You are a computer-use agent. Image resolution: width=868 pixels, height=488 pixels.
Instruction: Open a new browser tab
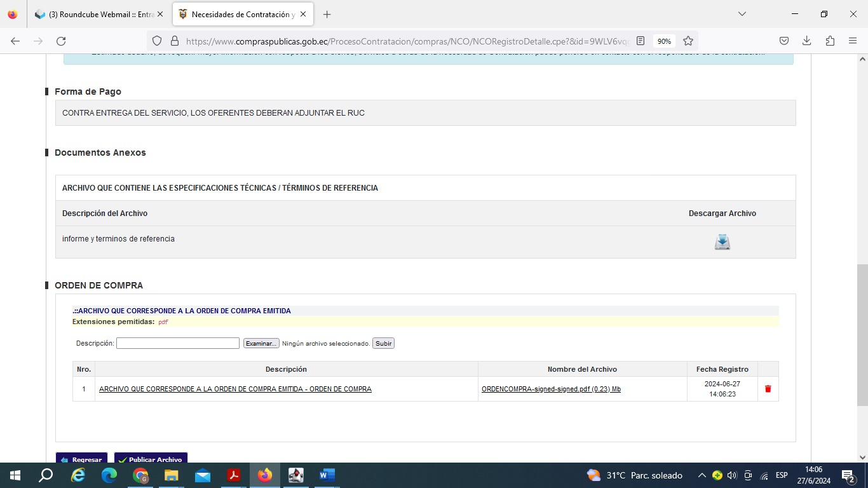point(327,14)
